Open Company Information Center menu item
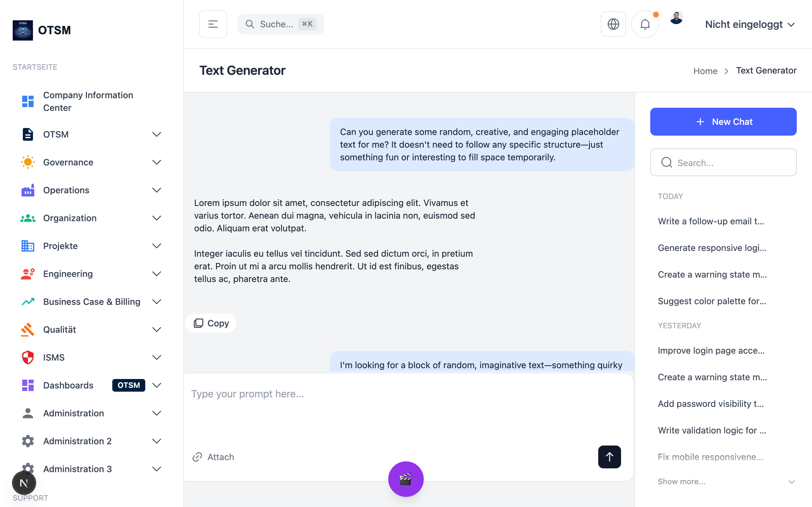Image resolution: width=812 pixels, height=507 pixels. click(x=88, y=101)
